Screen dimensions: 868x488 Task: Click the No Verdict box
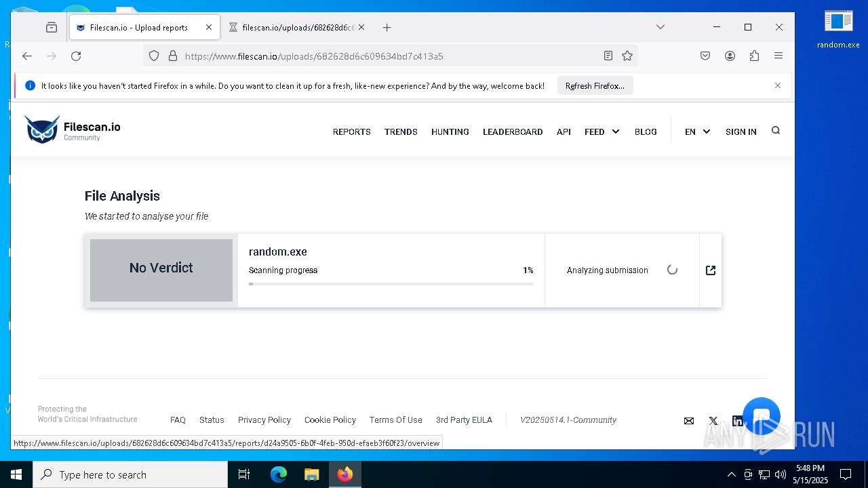[x=161, y=270]
